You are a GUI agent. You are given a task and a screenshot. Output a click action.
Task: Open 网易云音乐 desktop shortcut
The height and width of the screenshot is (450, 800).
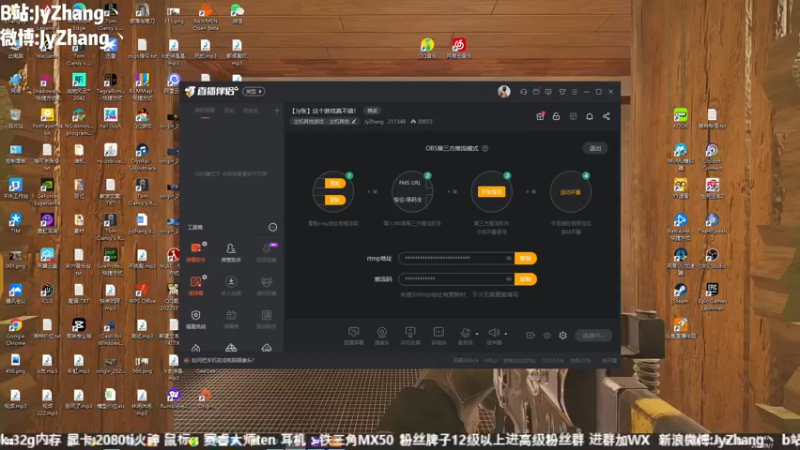coord(458,48)
